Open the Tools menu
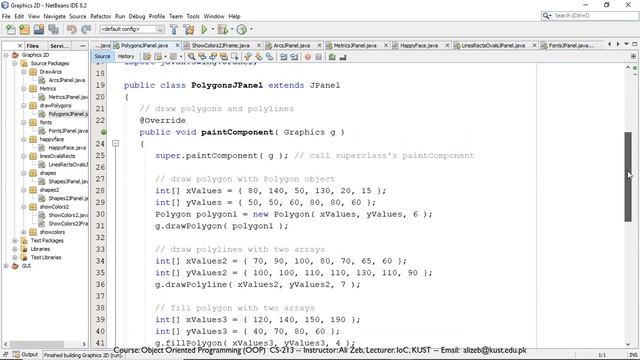The height and width of the screenshot is (360, 640). (193, 16)
